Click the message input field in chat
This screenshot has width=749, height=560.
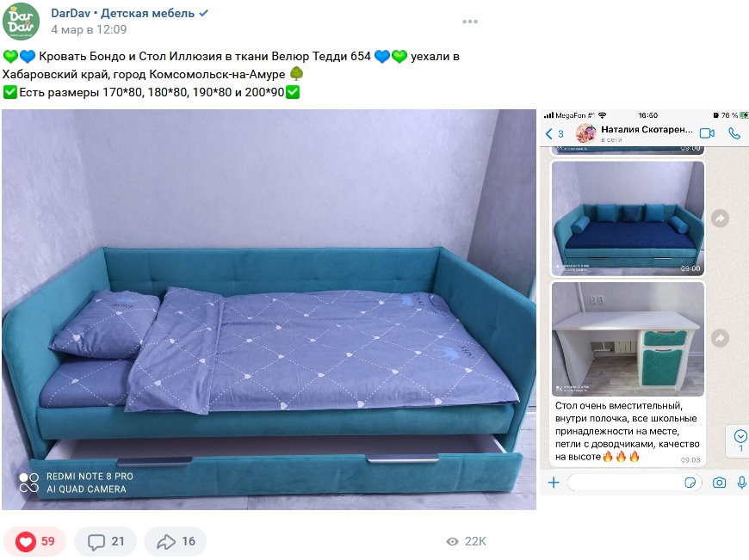coord(634,483)
